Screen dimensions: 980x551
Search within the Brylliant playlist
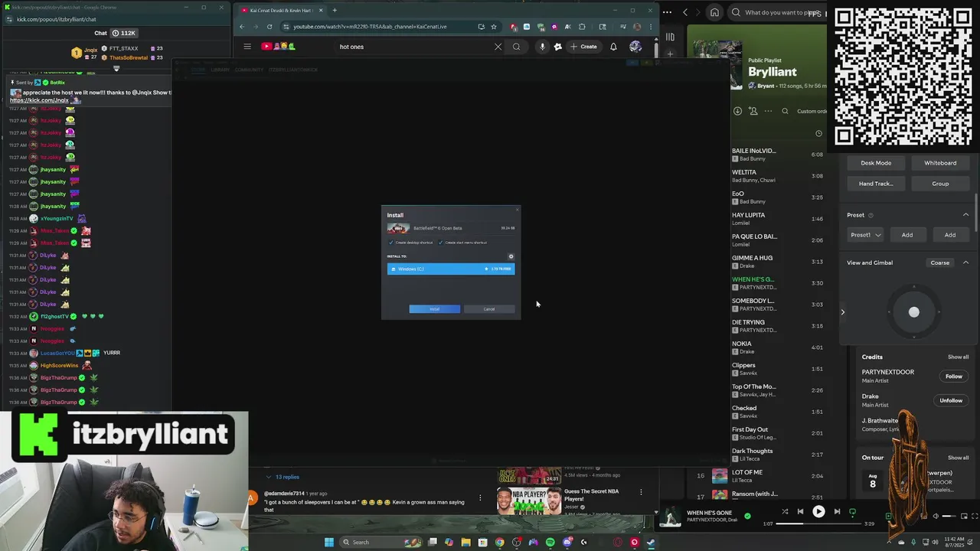tap(785, 111)
